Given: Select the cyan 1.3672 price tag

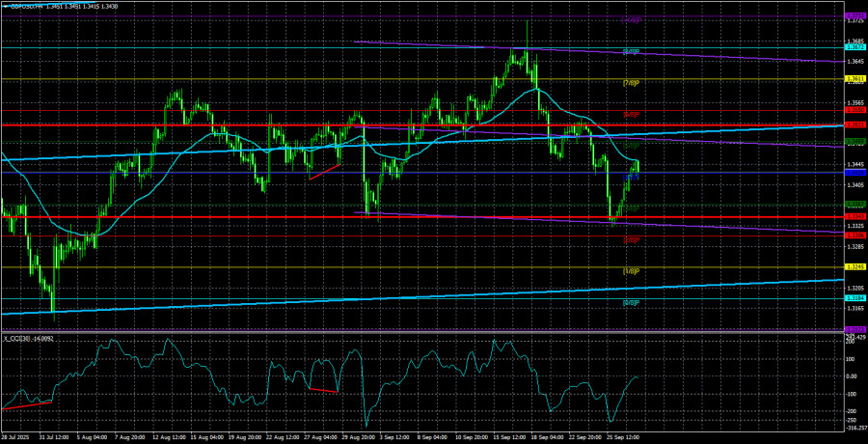Looking at the screenshot, I should click(854, 46).
